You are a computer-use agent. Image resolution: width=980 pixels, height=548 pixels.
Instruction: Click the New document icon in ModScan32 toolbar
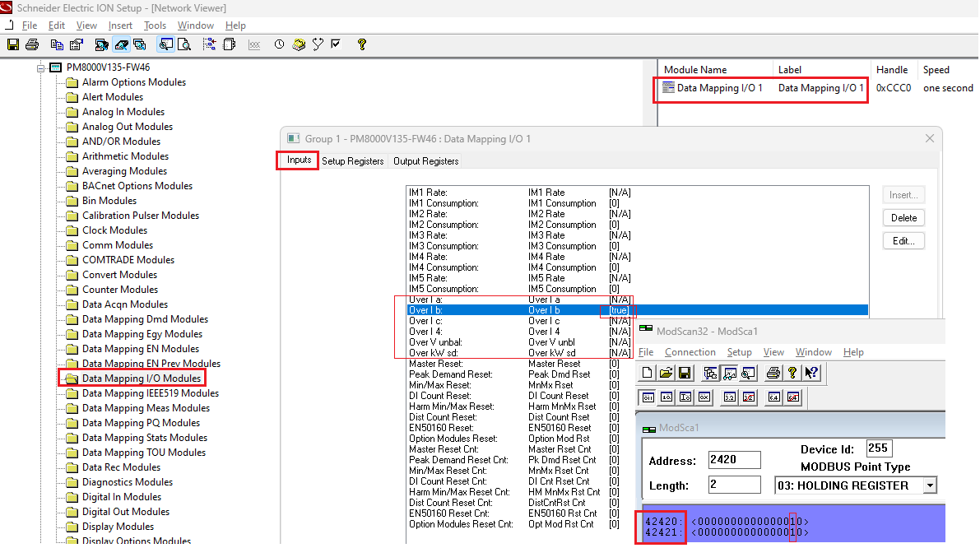coord(648,373)
